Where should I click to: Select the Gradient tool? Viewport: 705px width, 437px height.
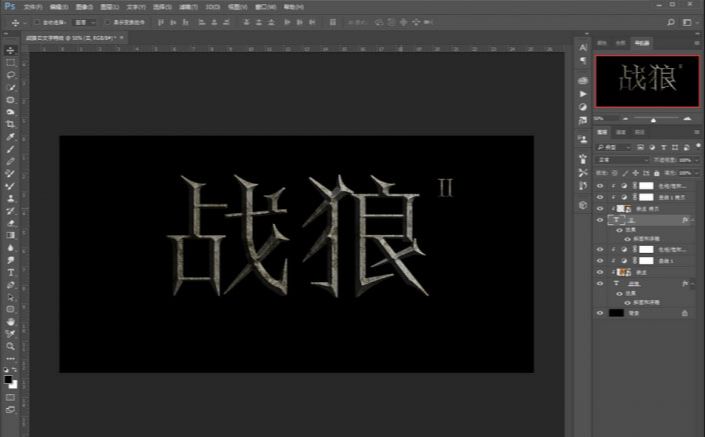pos(10,235)
